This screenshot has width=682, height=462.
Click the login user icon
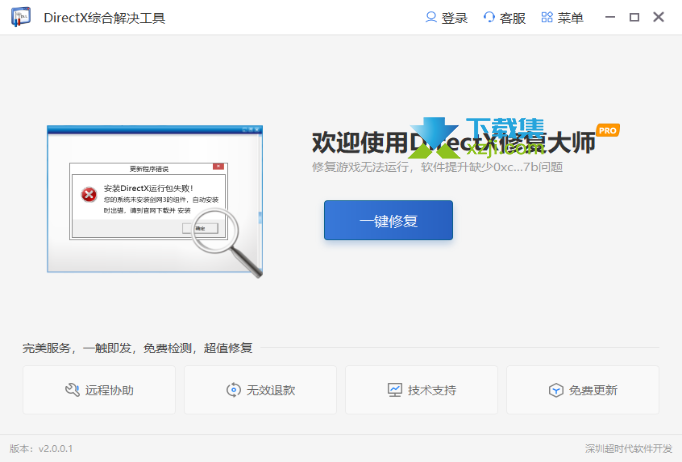coord(431,17)
